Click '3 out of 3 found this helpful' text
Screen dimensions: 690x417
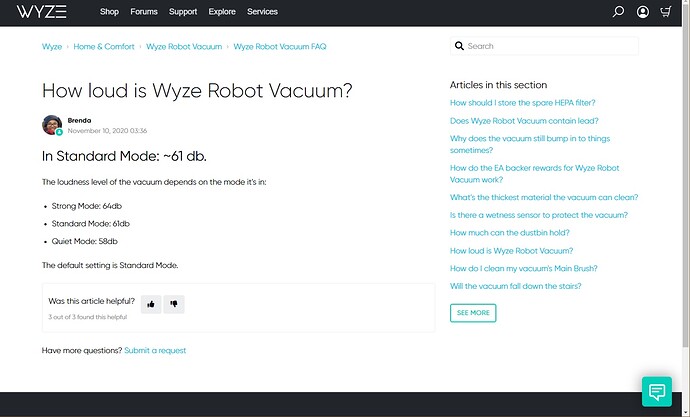tap(88, 317)
